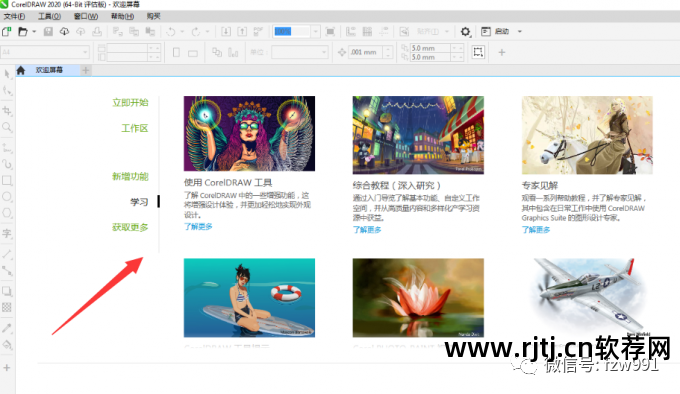Open the Undo history dropdown arrow
680x394 pixels.
(182, 32)
